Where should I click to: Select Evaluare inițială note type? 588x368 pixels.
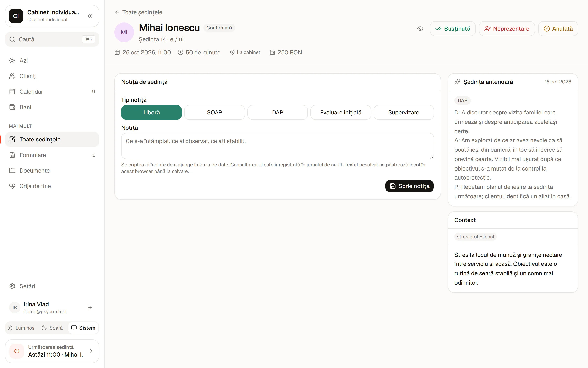(x=341, y=112)
